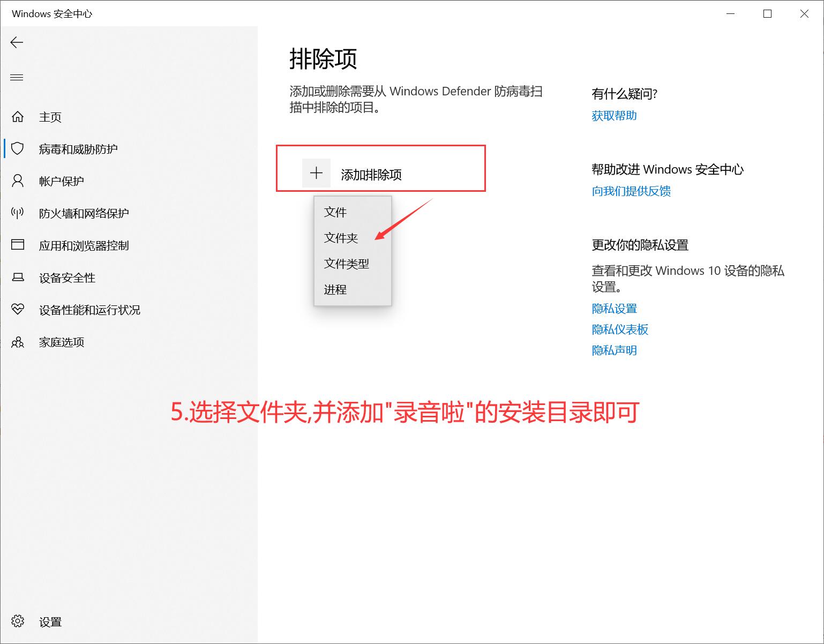Click the 隐私声明 link
824x644 pixels.
[614, 350]
